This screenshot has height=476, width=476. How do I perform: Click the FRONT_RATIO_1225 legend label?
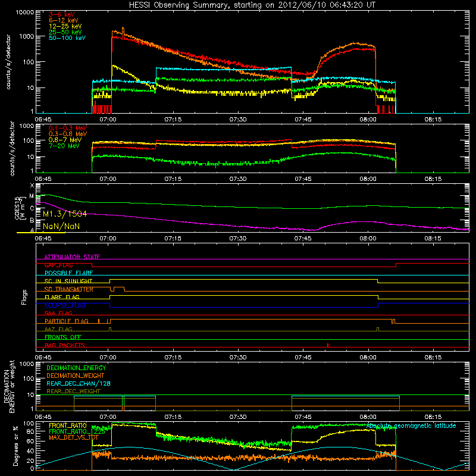click(x=77, y=431)
